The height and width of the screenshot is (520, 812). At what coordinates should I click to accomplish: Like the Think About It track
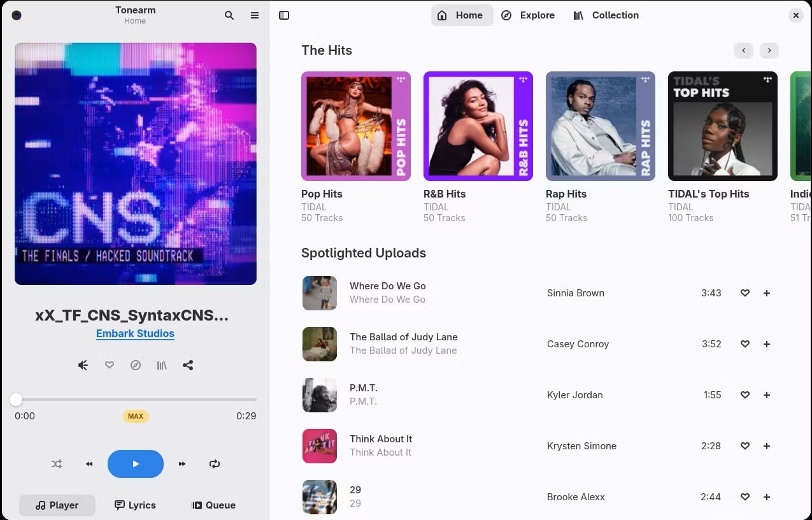click(745, 446)
